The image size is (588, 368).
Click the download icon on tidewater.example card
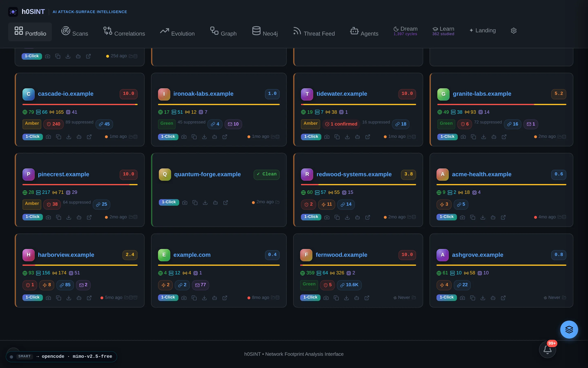(347, 137)
